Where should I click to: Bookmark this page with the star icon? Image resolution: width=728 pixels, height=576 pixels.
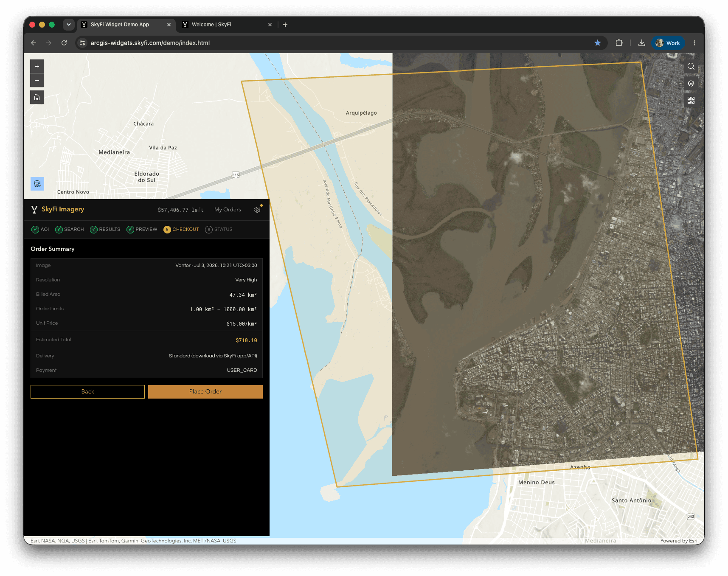(x=597, y=43)
